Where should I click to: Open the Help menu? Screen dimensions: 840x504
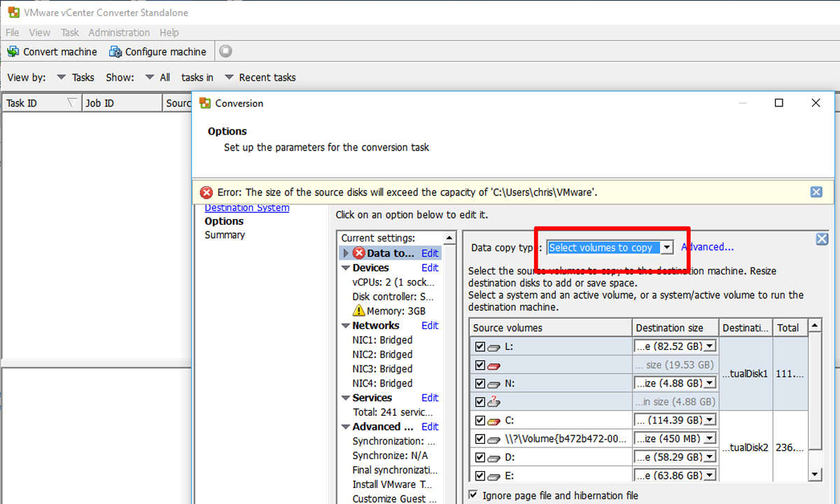[169, 32]
